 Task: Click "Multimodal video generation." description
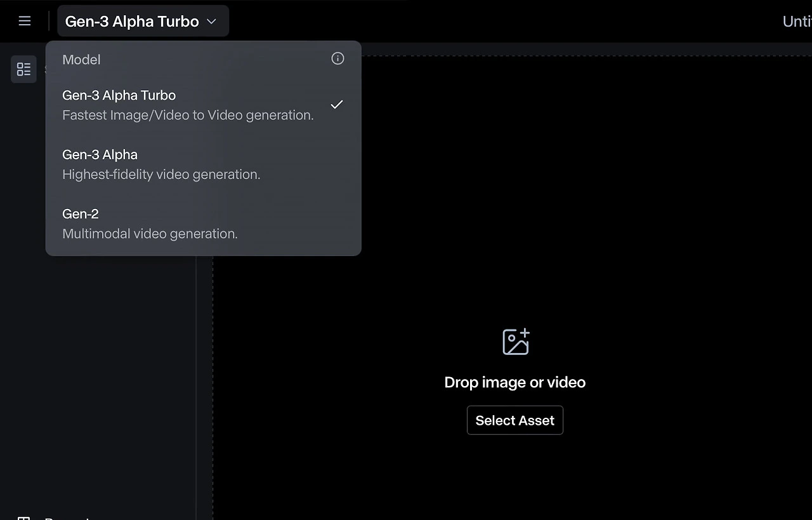tap(150, 234)
